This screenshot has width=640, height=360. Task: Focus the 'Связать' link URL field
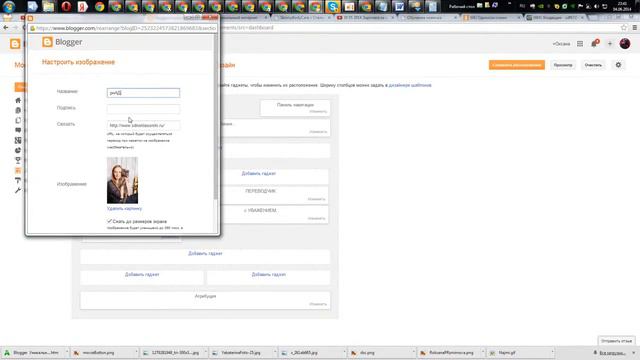click(x=143, y=125)
